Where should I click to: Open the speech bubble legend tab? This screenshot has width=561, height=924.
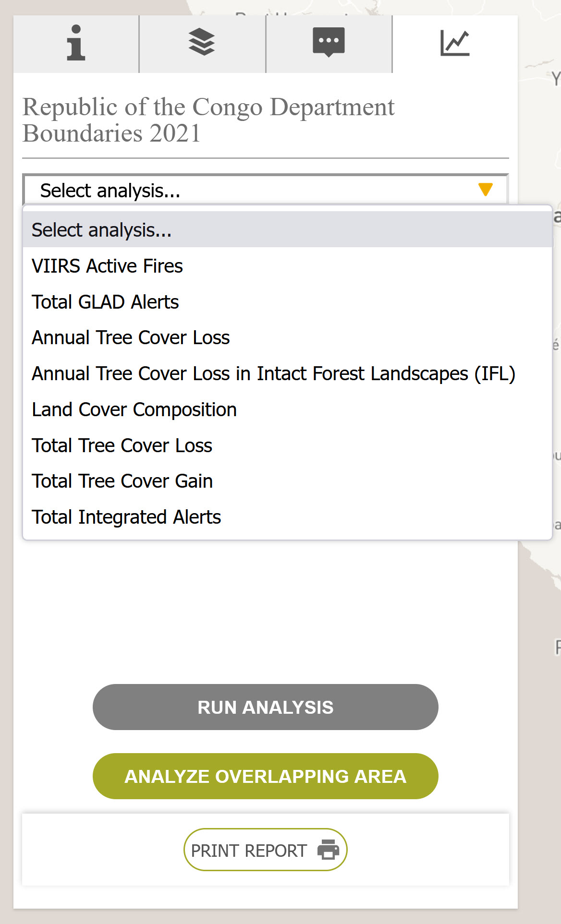click(x=329, y=43)
